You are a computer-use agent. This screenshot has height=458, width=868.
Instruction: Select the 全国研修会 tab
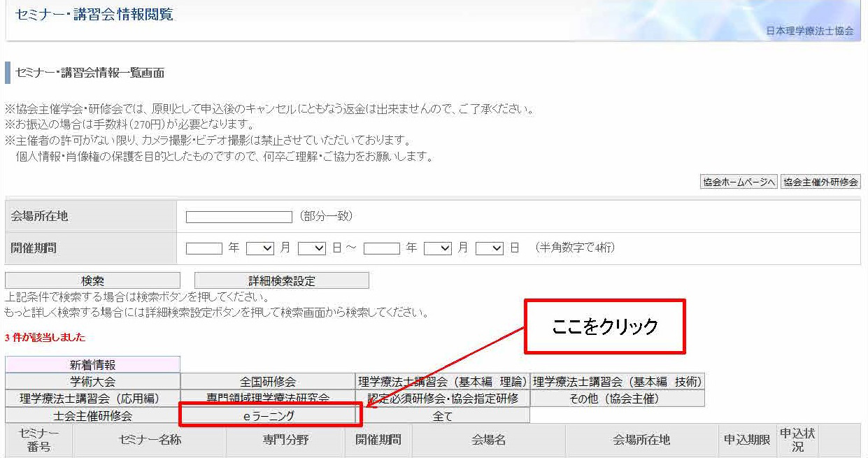[268, 381]
